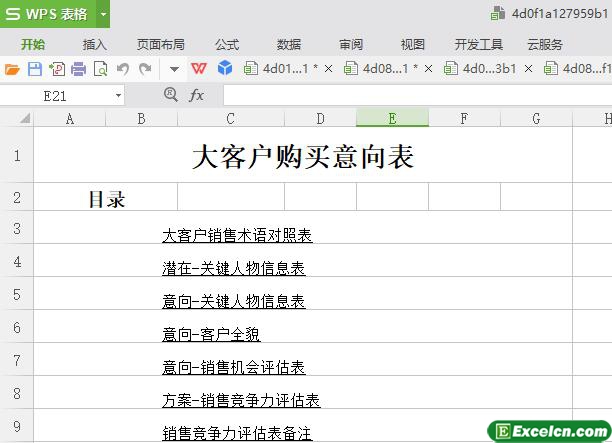612x443 pixels.
Task: Select column B header
Action: click(141, 118)
